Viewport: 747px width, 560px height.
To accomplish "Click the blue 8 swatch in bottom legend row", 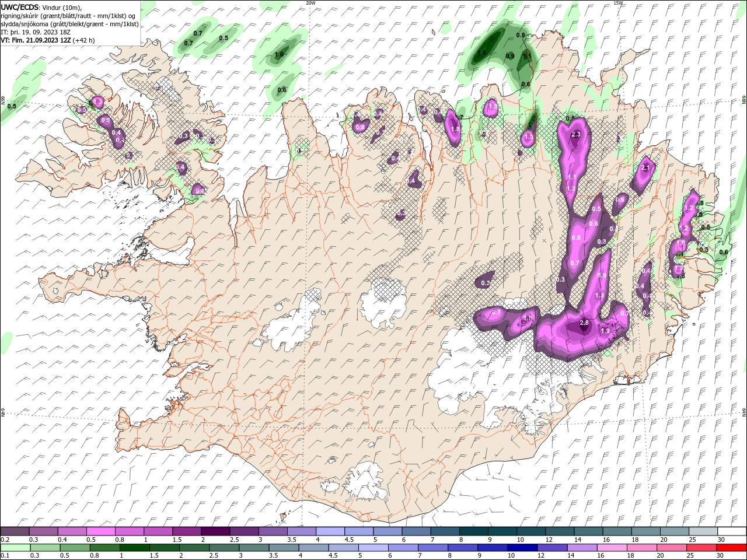I will [463, 548].
